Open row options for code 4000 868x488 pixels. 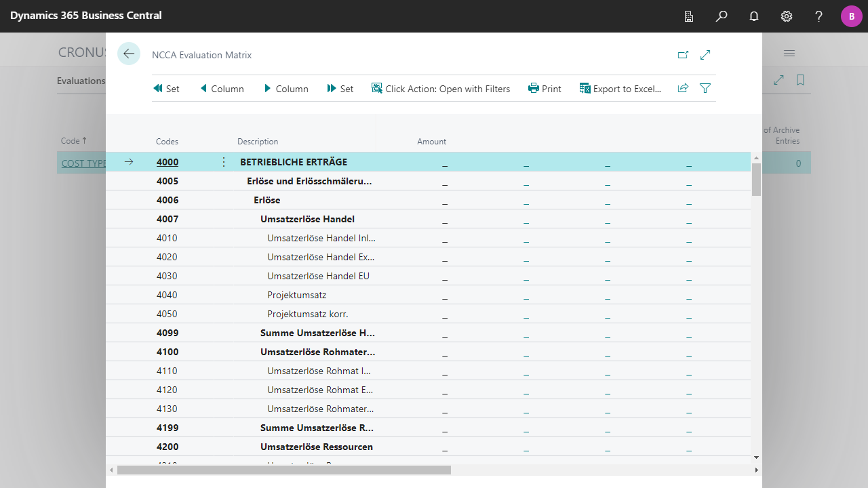[224, 162]
